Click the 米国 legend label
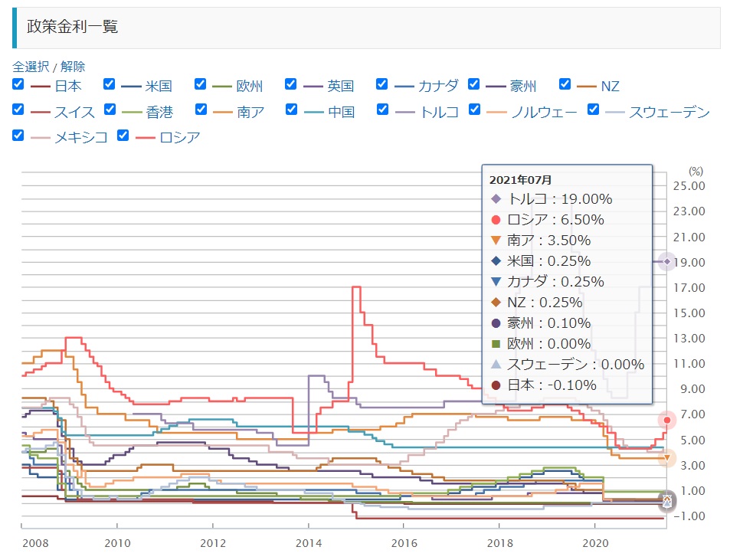This screenshot has width=730, height=560. [159, 86]
